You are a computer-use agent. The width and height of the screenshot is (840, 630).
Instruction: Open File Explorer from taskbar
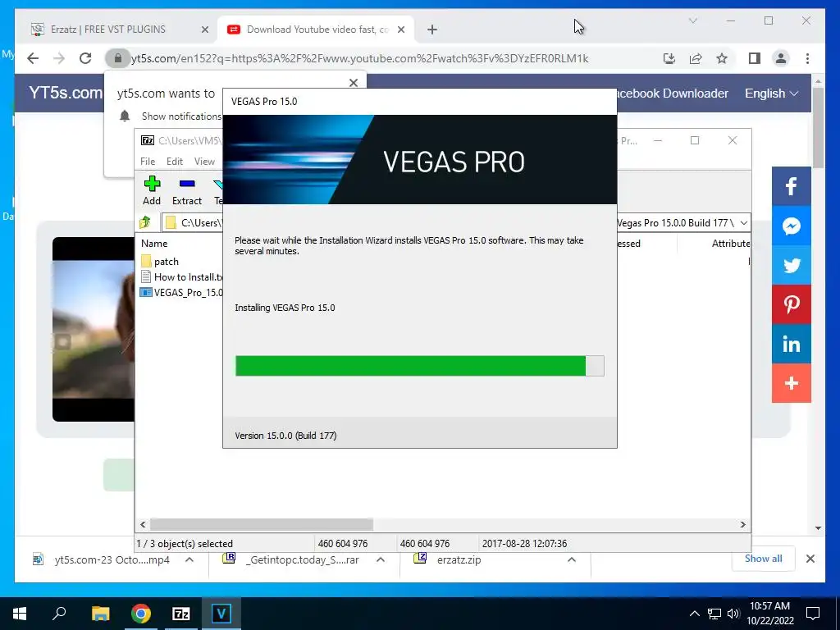click(x=100, y=614)
